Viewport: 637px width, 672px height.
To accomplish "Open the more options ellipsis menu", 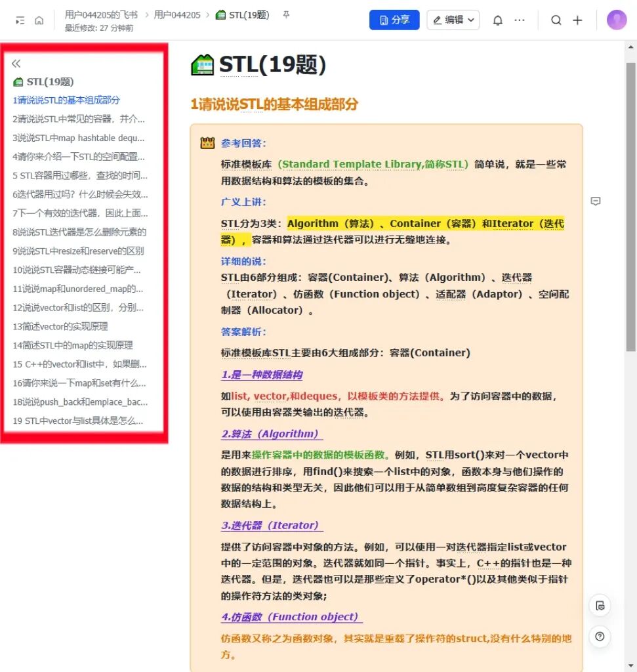I will pos(519,20).
